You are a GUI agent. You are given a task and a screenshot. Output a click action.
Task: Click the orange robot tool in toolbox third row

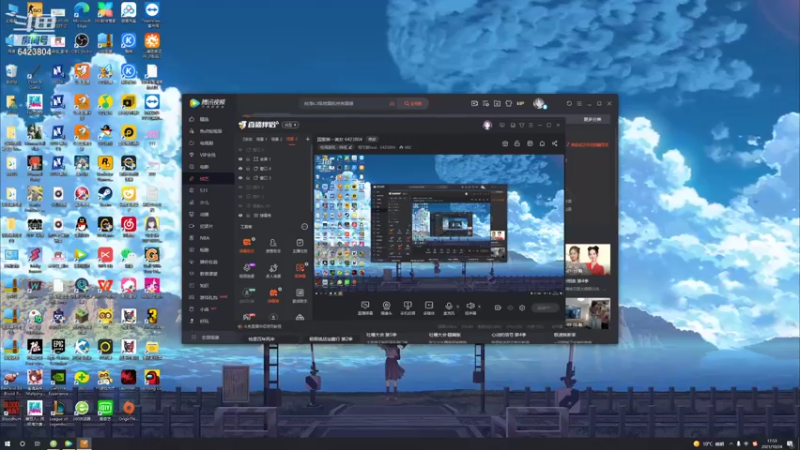tap(273, 295)
